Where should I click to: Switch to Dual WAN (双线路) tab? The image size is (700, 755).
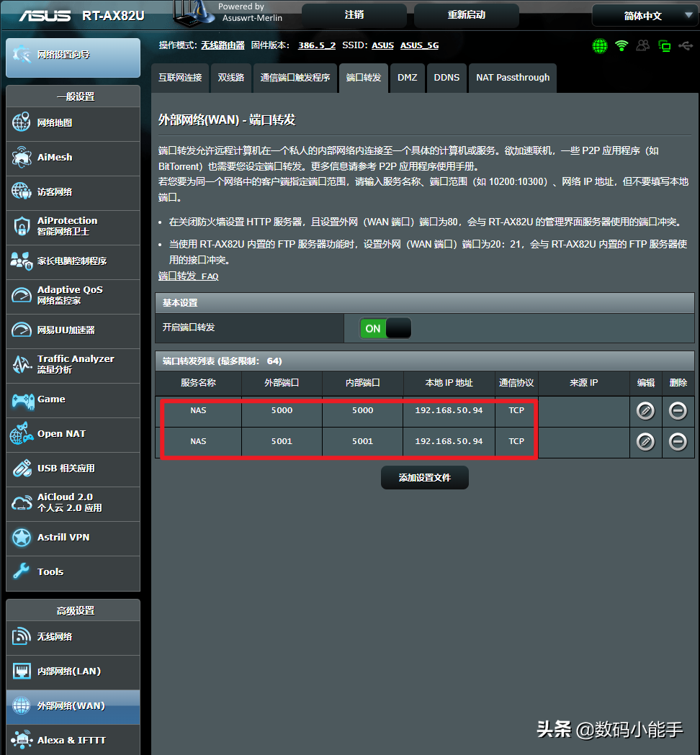pyautogui.click(x=230, y=78)
